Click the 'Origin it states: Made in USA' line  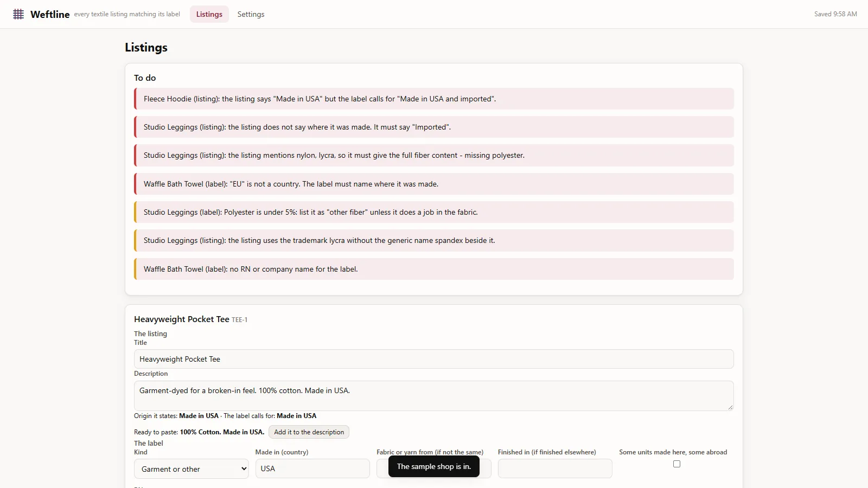pyautogui.click(x=225, y=416)
